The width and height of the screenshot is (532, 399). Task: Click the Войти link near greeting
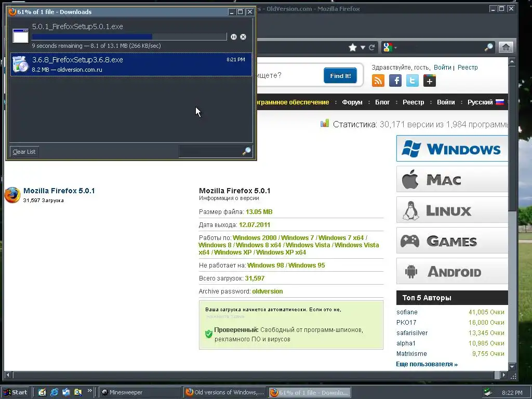tap(443, 68)
